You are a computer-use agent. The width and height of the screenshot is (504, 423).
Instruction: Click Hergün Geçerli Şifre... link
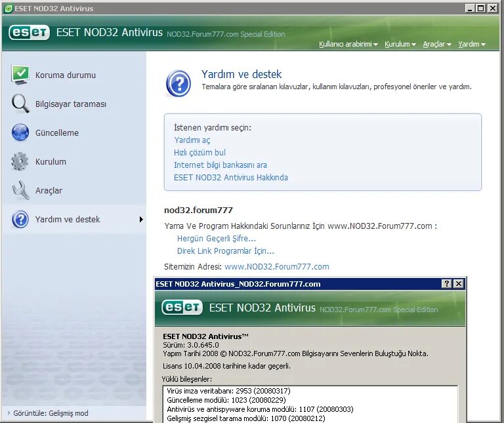pos(217,239)
